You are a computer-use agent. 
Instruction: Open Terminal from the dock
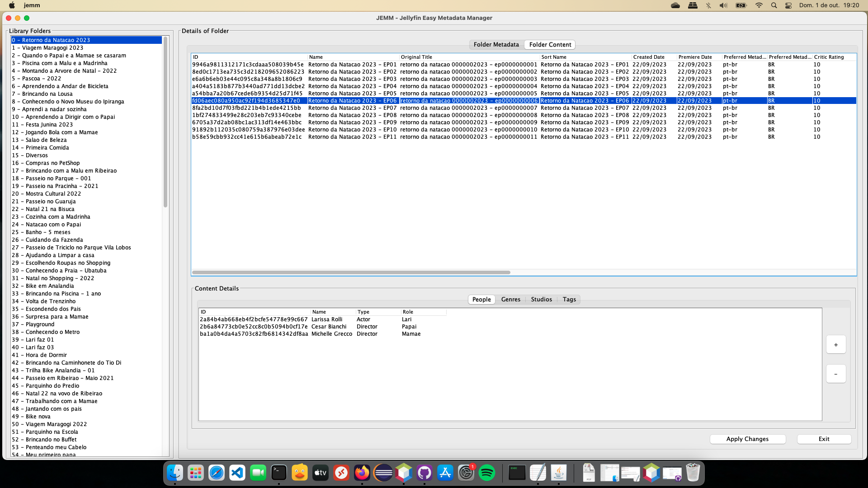pos(279,473)
